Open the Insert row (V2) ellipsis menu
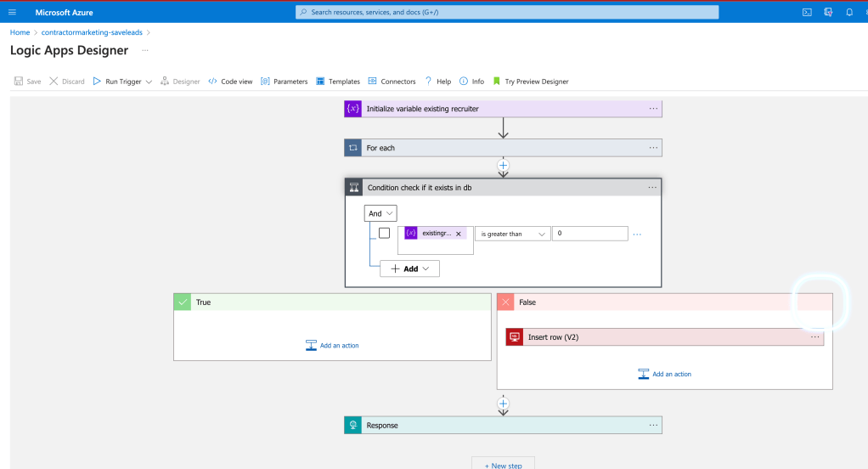Image resolution: width=868 pixels, height=469 pixels. click(814, 337)
